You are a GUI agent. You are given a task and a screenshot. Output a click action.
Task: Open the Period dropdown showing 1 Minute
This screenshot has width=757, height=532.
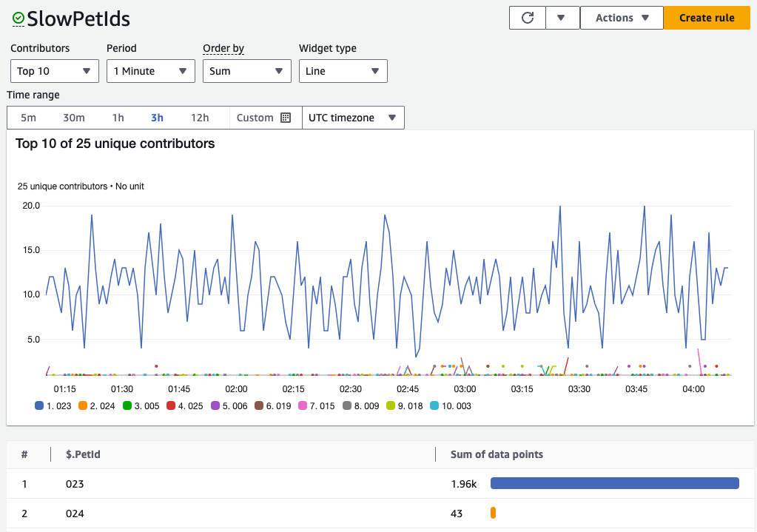(150, 71)
